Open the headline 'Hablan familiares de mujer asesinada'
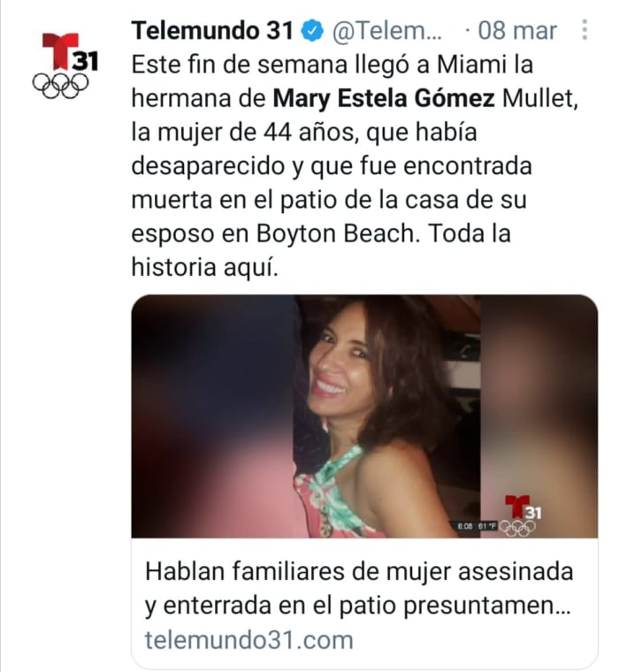 (x=359, y=571)
